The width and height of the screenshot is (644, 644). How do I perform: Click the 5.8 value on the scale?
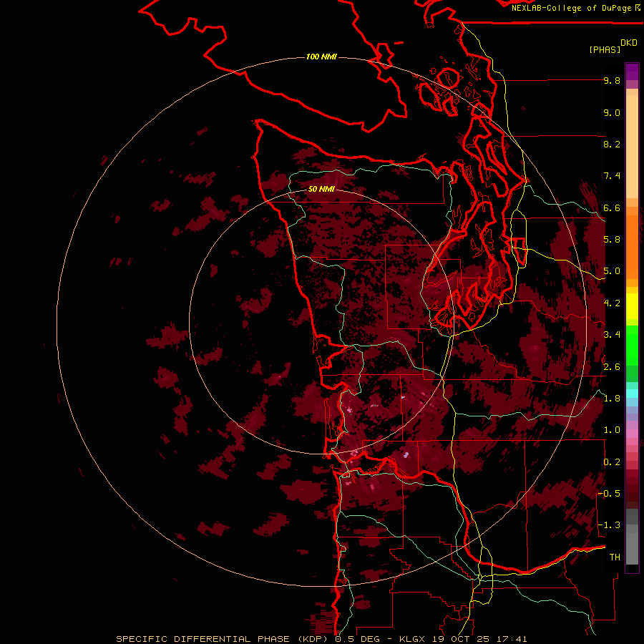[612, 240]
